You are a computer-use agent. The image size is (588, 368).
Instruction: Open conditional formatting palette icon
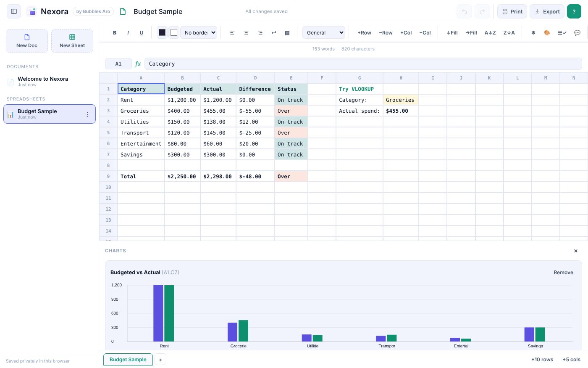click(x=547, y=32)
